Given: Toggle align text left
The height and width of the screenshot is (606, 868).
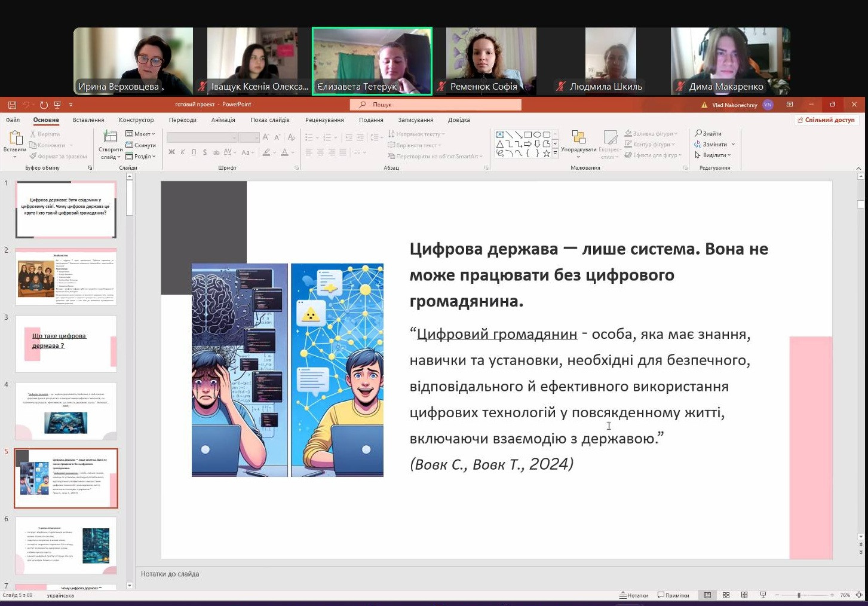Looking at the screenshot, I should pos(309,152).
